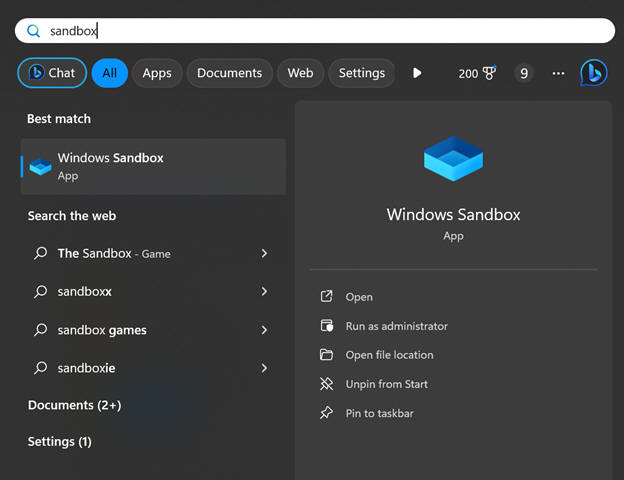
Task: Switch to the Settings filter tab
Action: [x=362, y=73]
